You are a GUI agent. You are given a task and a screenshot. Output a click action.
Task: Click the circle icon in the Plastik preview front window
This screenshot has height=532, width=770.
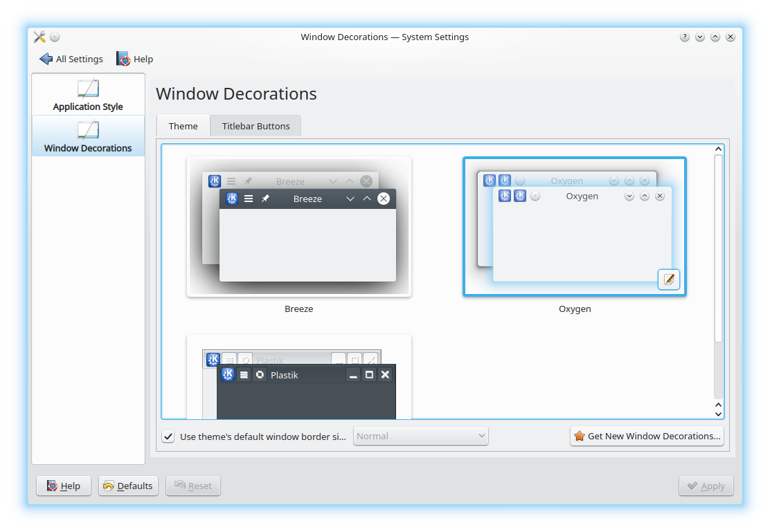point(260,375)
